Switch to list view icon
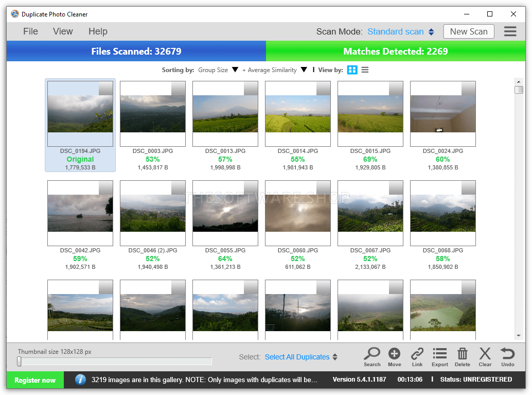 pos(365,70)
